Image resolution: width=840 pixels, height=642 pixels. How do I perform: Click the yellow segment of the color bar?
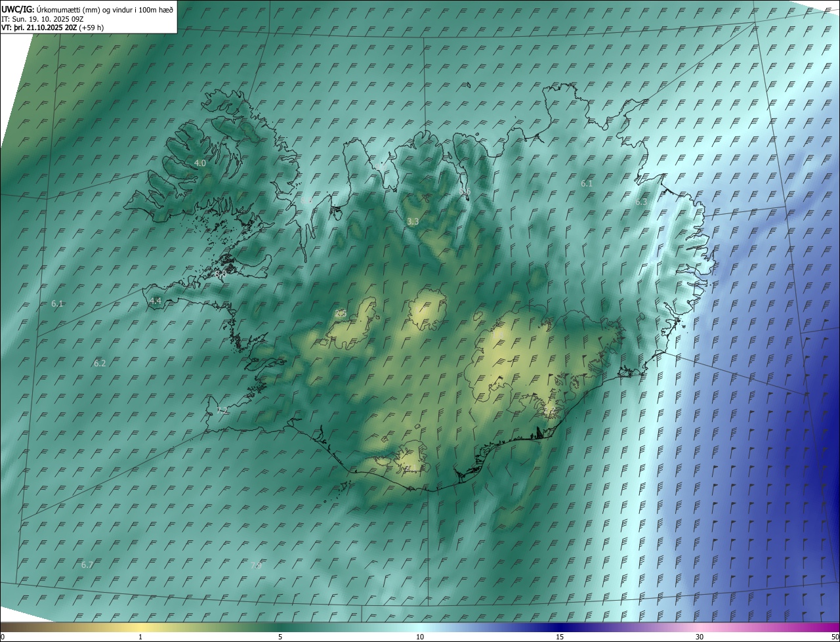(x=140, y=627)
